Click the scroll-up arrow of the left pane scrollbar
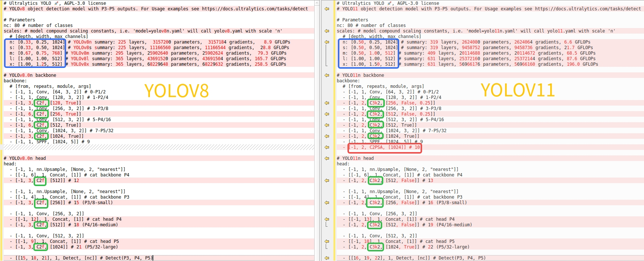Viewport: 644px width, 261px height. (x=317, y=3)
